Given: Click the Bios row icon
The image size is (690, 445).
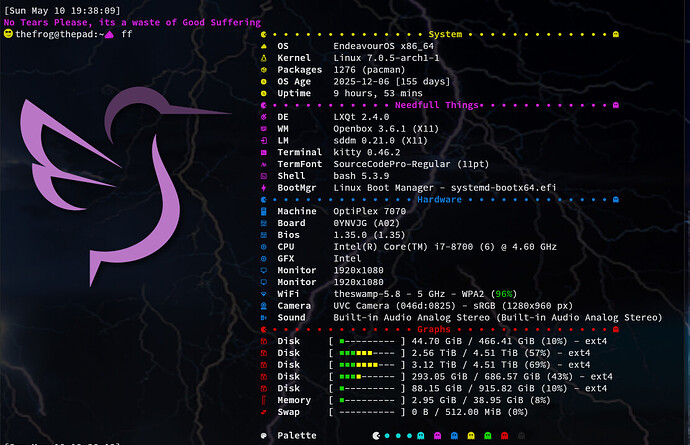Looking at the screenshot, I should coord(264,235).
